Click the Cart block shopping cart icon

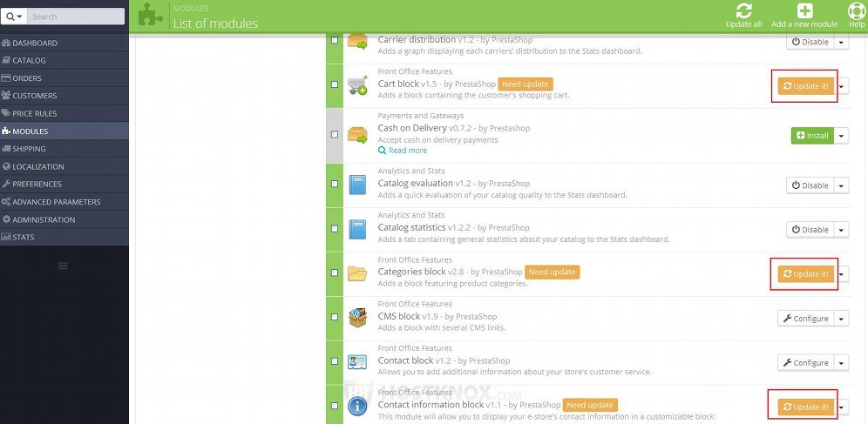357,85
